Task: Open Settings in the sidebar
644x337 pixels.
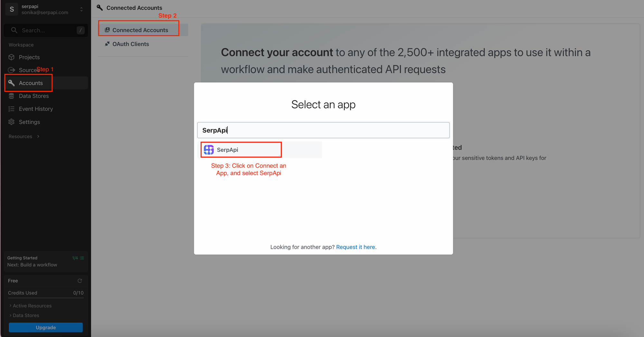Action: [x=46, y=122]
